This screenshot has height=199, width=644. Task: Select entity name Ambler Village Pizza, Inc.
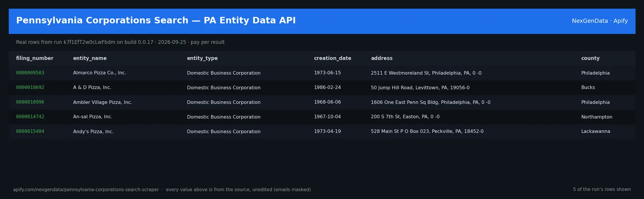[x=102, y=102]
